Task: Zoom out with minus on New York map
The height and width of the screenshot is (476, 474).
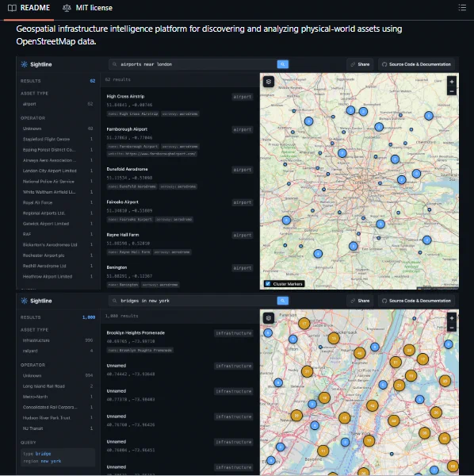Action: 452,328
